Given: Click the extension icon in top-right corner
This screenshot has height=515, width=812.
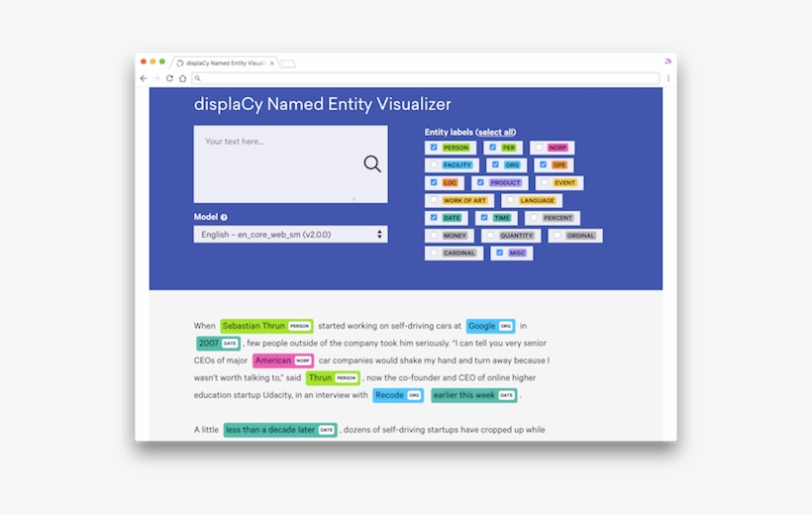Looking at the screenshot, I should [668, 61].
